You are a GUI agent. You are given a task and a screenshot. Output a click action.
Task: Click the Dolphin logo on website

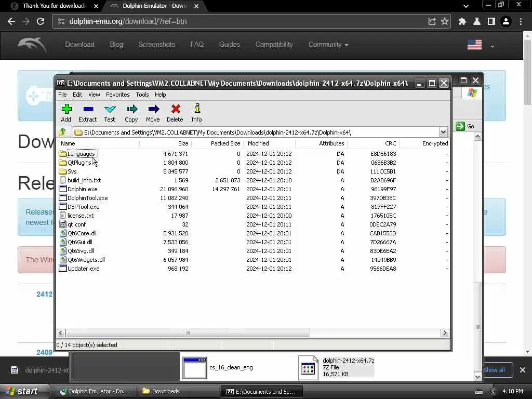pyautogui.click(x=32, y=45)
